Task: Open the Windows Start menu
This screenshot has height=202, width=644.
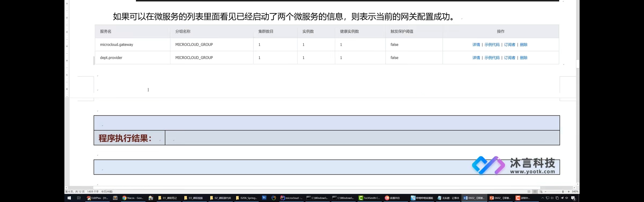Action: point(69,198)
